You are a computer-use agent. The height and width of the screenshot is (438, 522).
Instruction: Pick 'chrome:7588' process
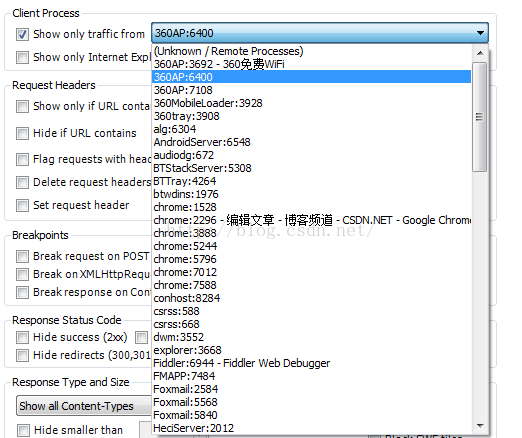(312, 285)
